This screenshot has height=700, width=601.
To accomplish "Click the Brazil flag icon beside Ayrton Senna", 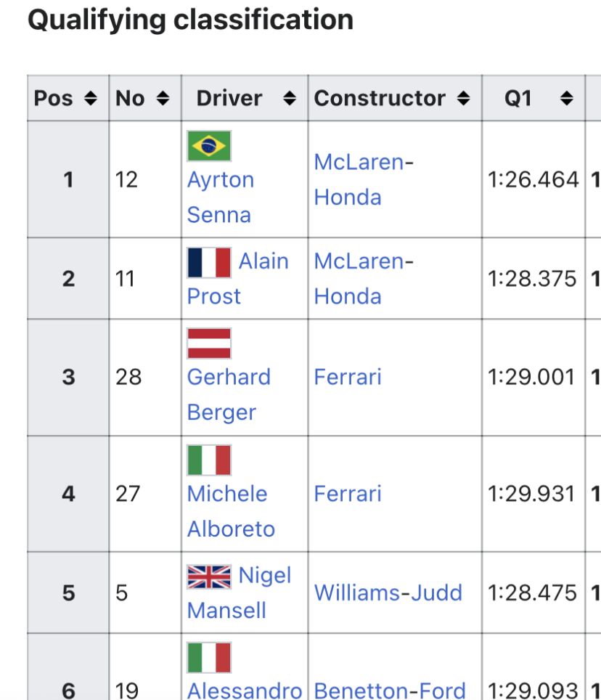I will [x=209, y=146].
